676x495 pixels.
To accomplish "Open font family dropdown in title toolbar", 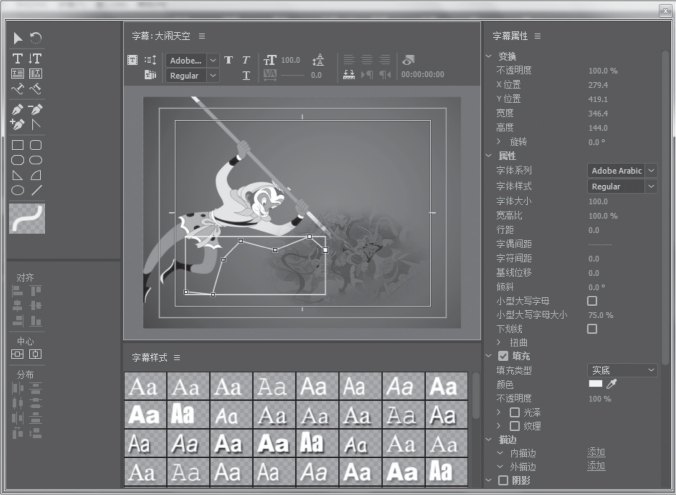I will (193, 60).
